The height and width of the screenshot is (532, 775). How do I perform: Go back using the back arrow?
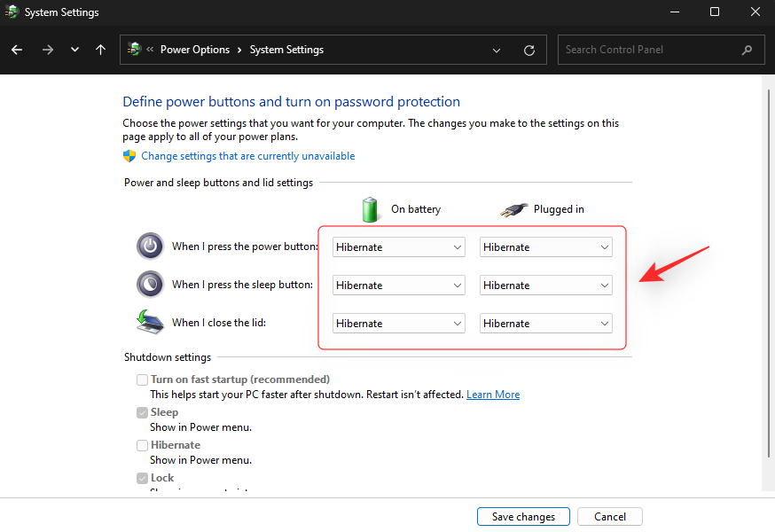tap(17, 50)
